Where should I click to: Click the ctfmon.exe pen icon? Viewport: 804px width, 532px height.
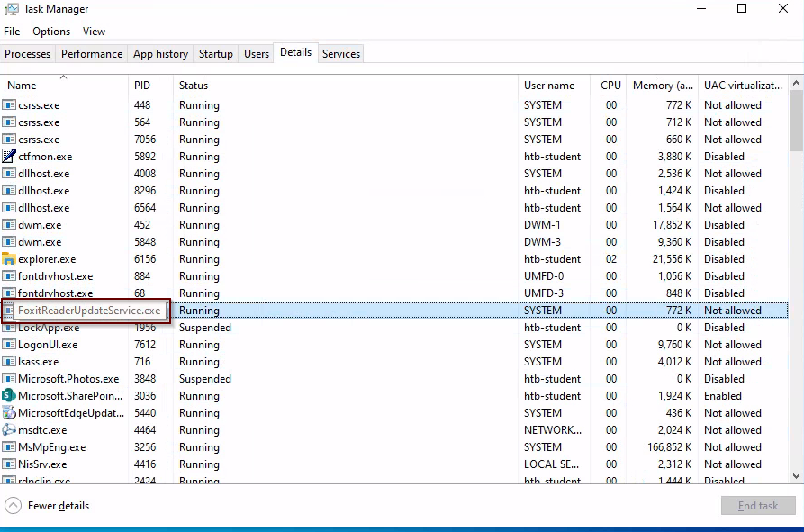click(x=9, y=157)
